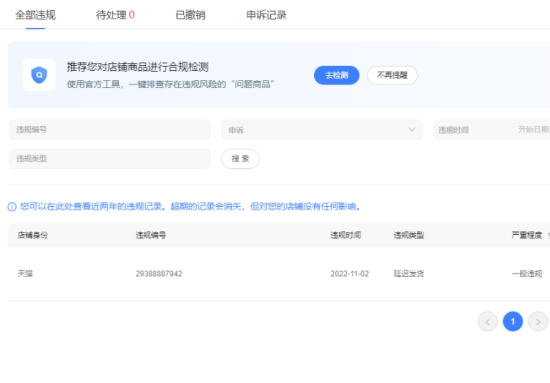Image resolution: width=550 pixels, height=383 pixels.
Task: Click the 申诉 dropdown chevron arrow
Action: coord(412,130)
